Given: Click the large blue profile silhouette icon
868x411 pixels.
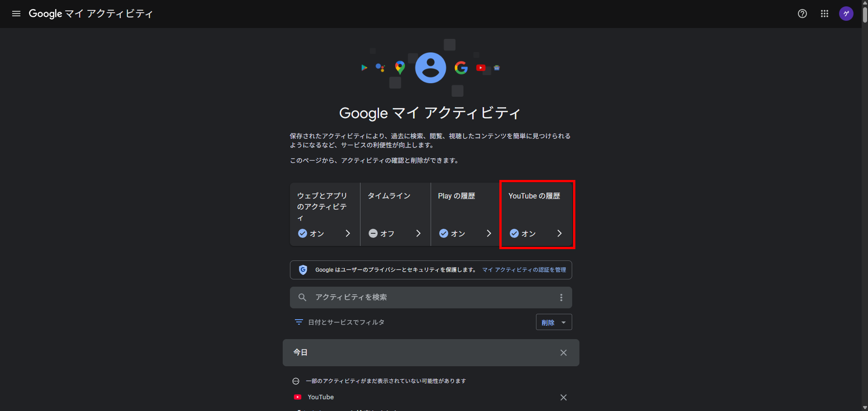Looking at the screenshot, I should pos(431,68).
